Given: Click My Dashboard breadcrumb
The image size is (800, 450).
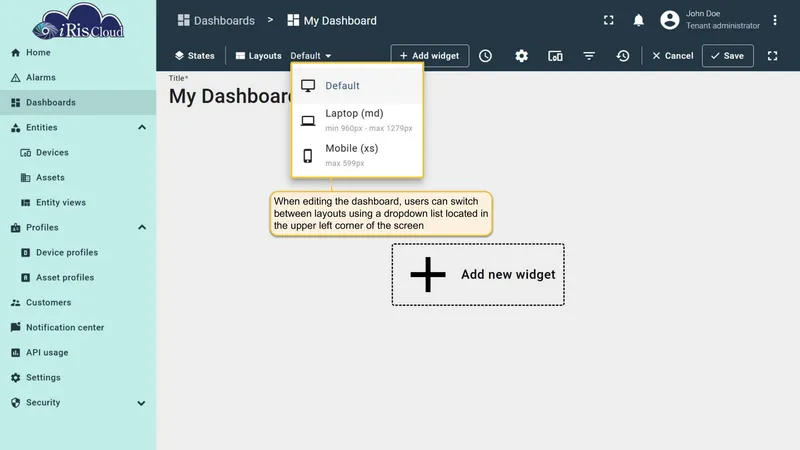Looking at the screenshot, I should 332,20.
